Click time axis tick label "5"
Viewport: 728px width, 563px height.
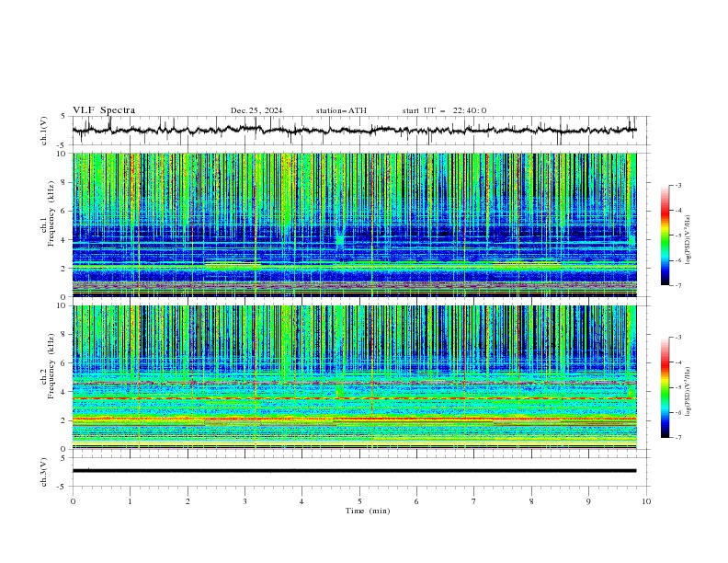[x=359, y=501]
